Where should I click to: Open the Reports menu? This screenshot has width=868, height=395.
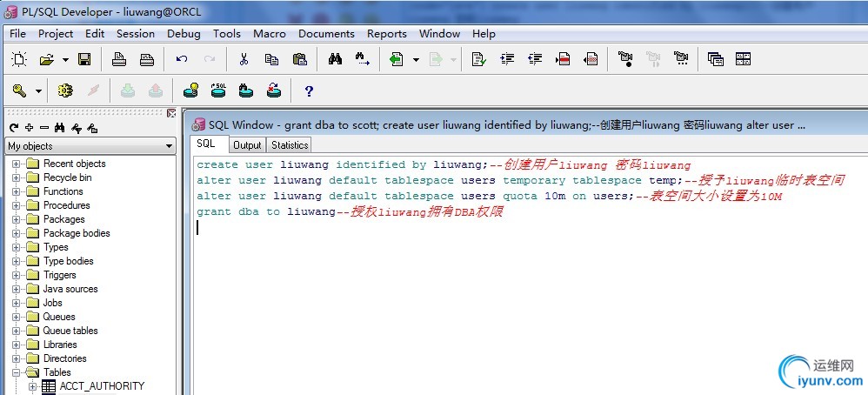387,34
